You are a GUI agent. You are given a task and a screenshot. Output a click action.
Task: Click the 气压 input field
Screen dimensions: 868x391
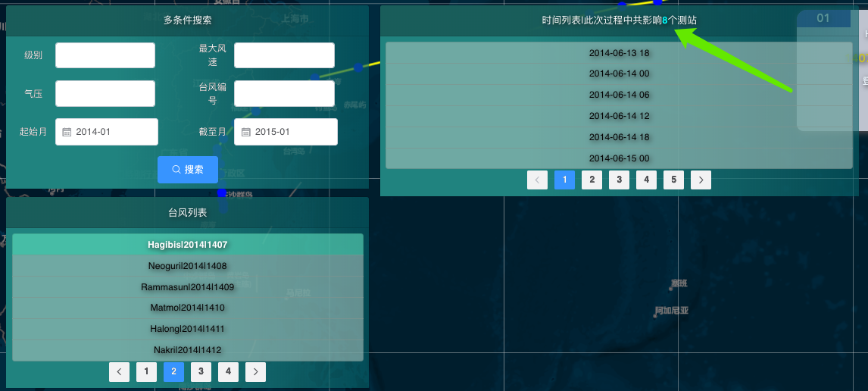click(x=105, y=94)
